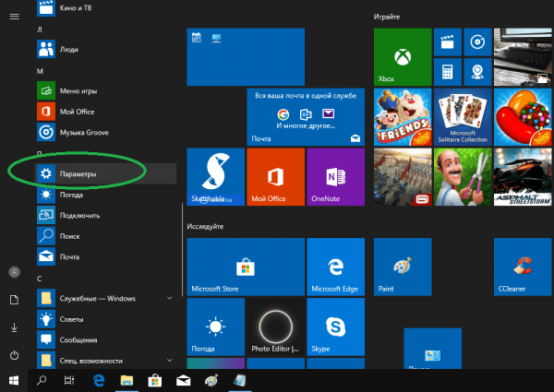The image size is (554, 392).
Task: Open the CCleaner tile
Action: (523, 267)
